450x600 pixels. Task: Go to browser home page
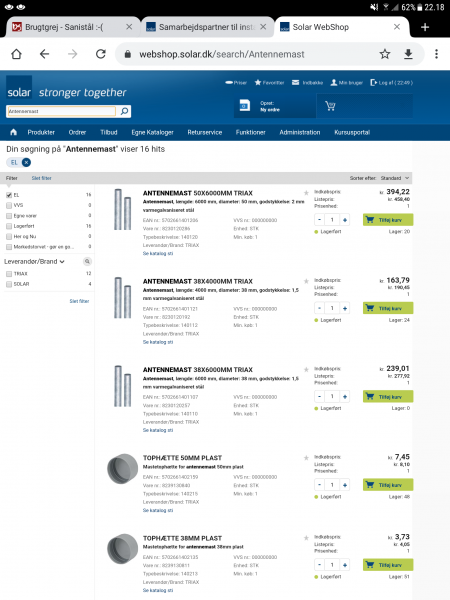(16, 54)
